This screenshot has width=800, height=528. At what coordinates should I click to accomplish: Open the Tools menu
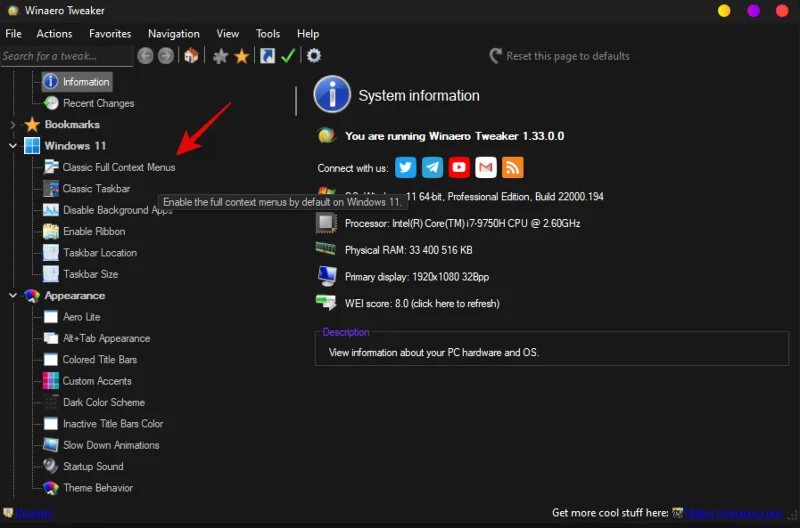point(267,34)
